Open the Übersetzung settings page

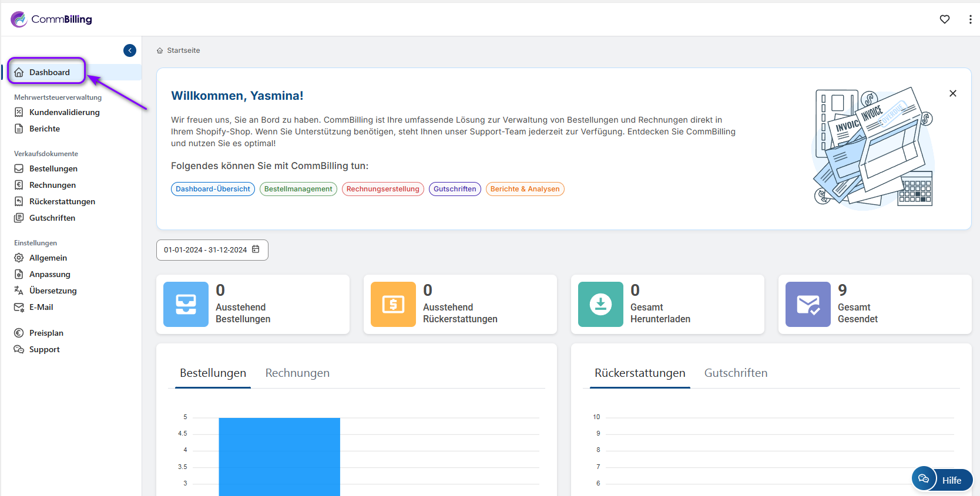point(53,291)
